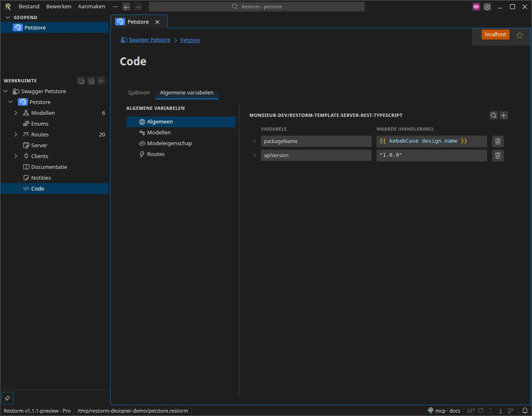
Task: Open mcp · docs in the status bar
Action: [444, 411]
